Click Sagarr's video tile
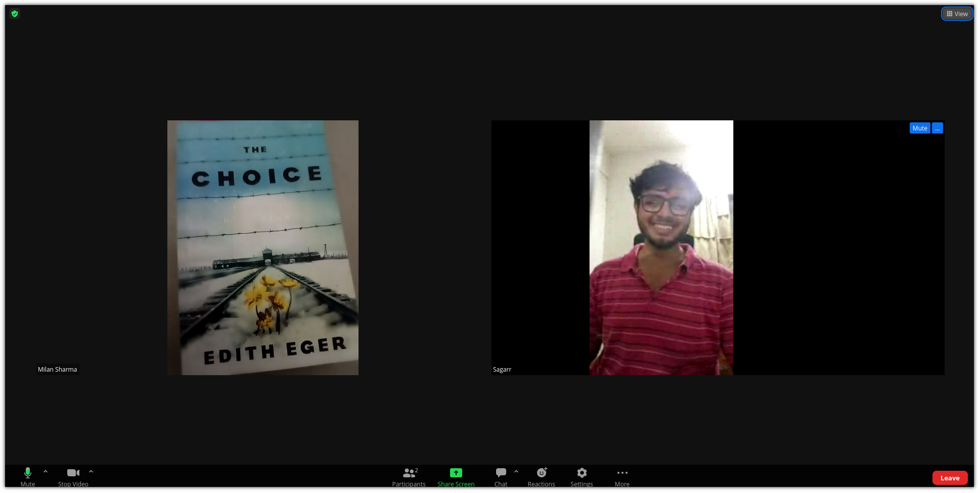The image size is (980, 493). (718, 247)
